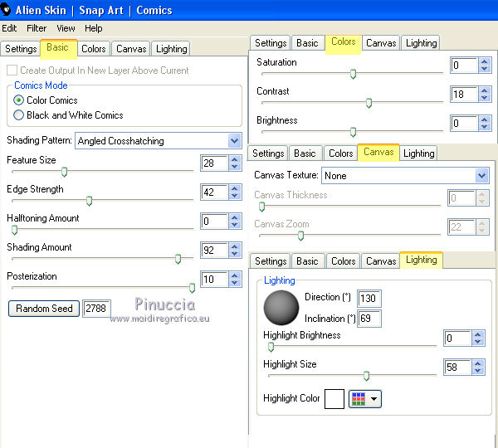This screenshot has width=498, height=448.
Task: Click the Canvas Thickness slider thumb
Action: pyautogui.click(x=261, y=207)
